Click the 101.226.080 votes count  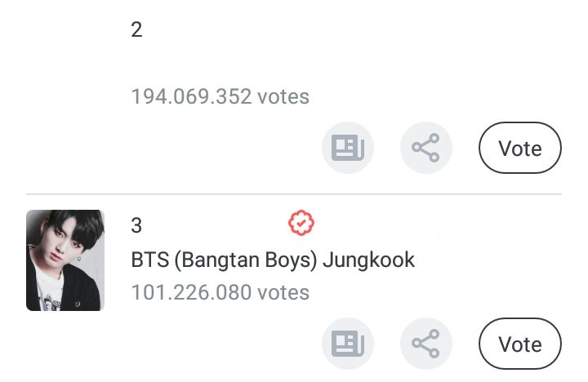[x=220, y=291]
